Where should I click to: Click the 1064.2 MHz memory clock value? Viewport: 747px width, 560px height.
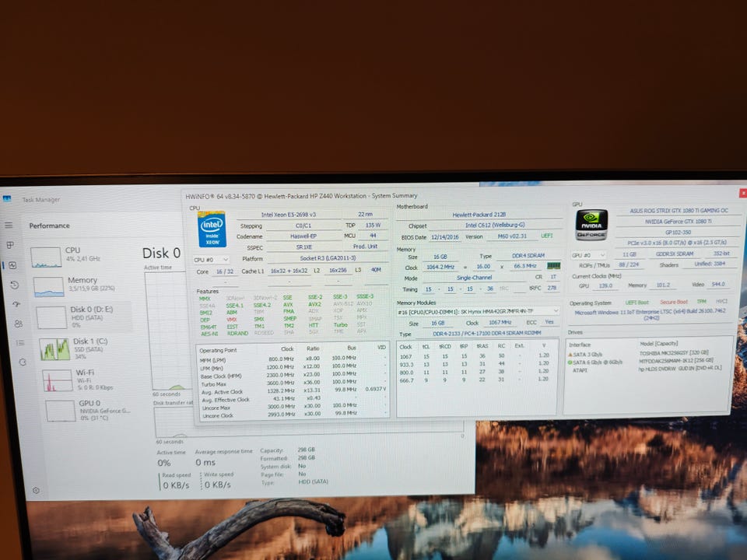pyautogui.click(x=440, y=267)
